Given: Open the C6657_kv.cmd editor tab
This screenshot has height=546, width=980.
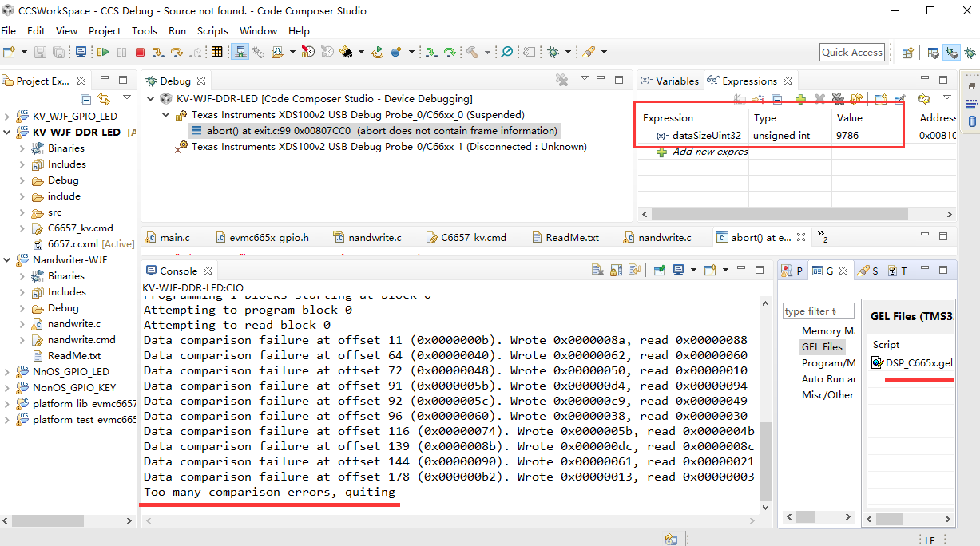Looking at the screenshot, I should click(x=467, y=237).
